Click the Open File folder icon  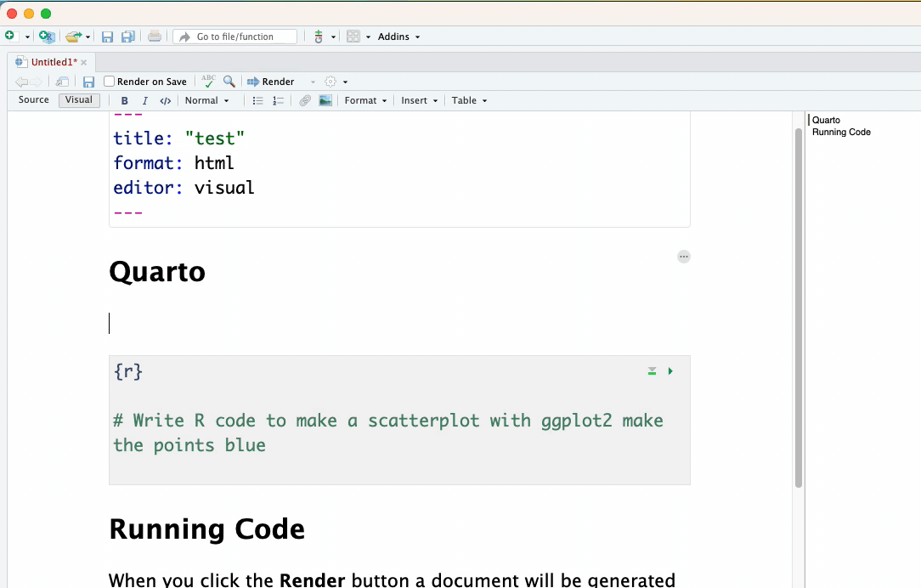tap(73, 37)
